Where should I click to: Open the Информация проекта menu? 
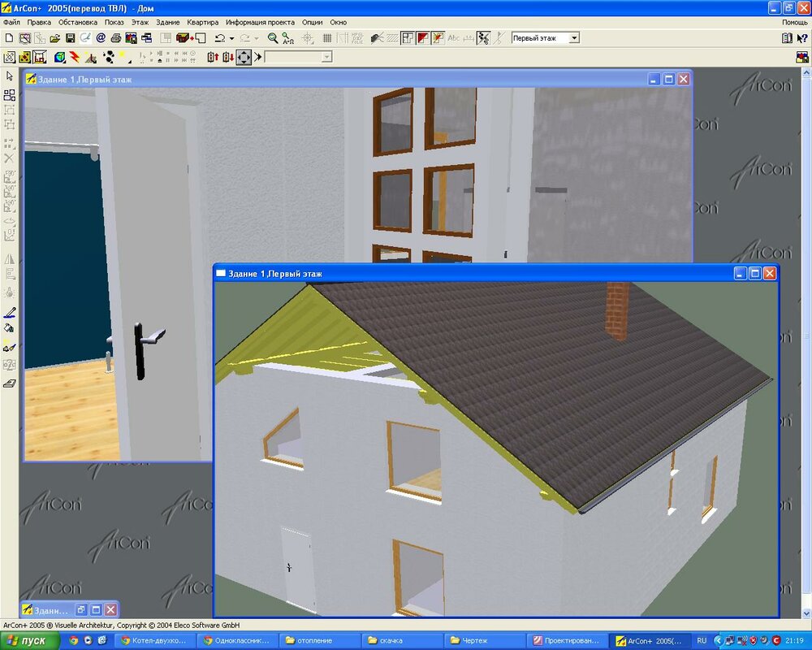pos(261,22)
